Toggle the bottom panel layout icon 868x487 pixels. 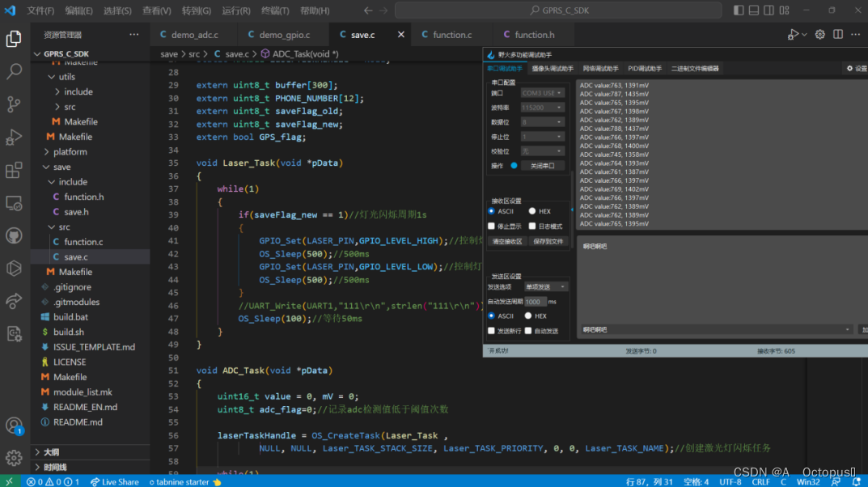pyautogui.click(x=754, y=11)
